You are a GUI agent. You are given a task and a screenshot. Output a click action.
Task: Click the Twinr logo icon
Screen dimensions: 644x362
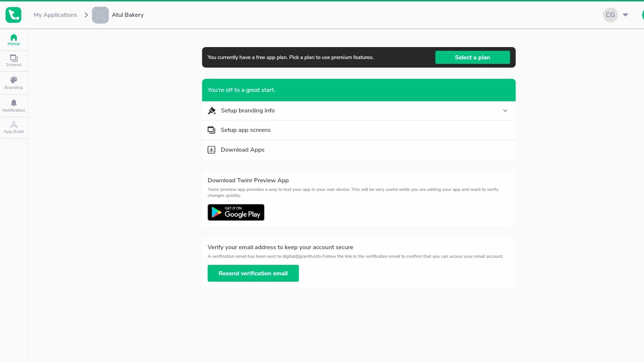(x=13, y=15)
